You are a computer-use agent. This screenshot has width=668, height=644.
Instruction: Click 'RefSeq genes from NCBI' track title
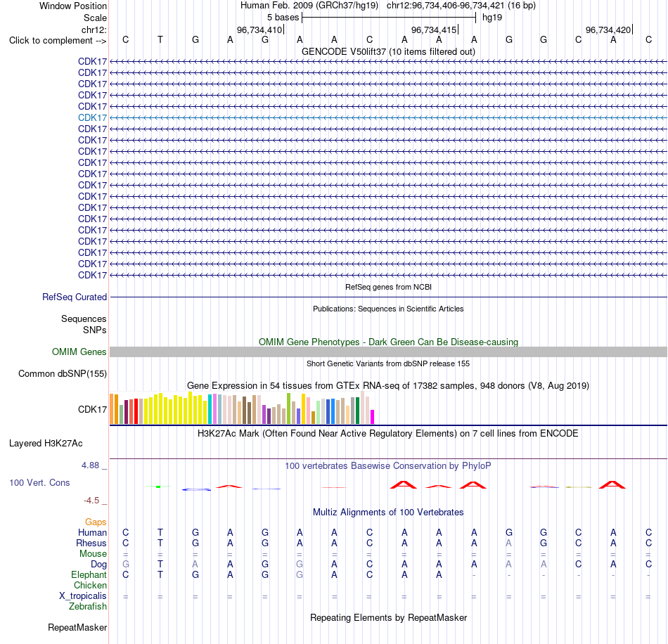pos(388,287)
